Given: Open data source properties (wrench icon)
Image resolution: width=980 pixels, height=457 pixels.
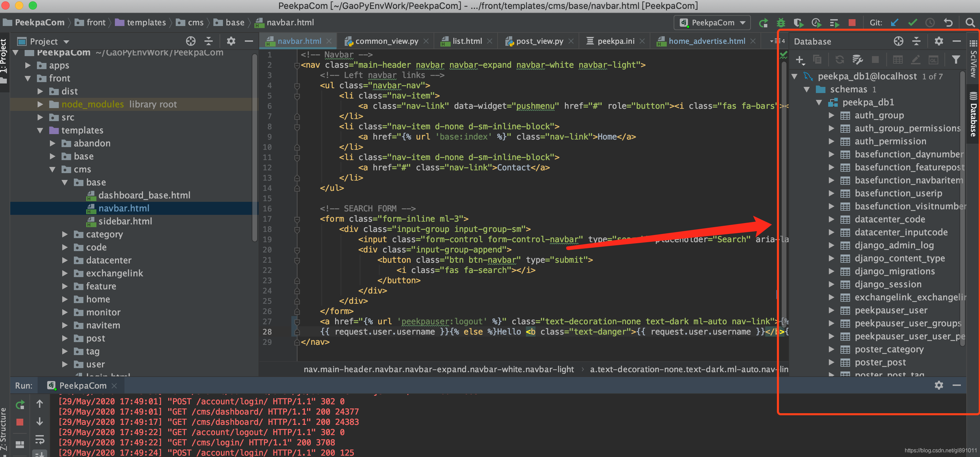Looking at the screenshot, I should [x=857, y=60].
